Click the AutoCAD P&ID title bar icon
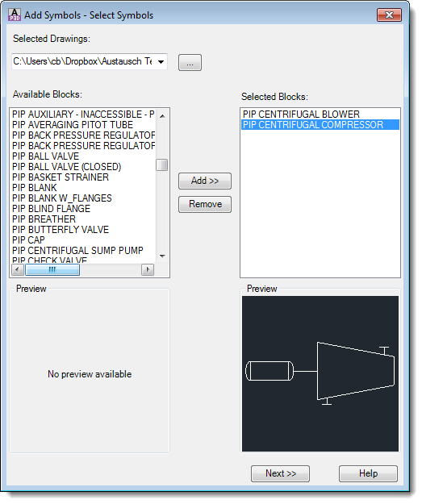Image resolution: width=422 pixels, height=504 pixels. 15,15
